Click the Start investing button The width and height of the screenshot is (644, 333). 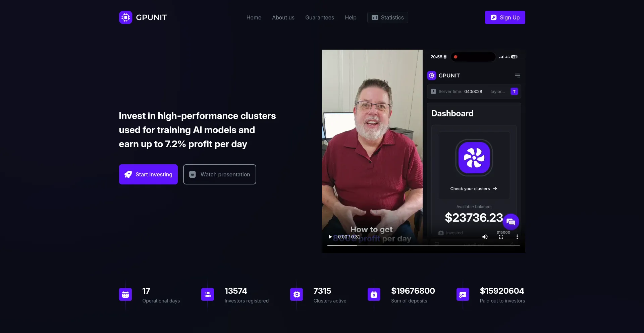(148, 174)
